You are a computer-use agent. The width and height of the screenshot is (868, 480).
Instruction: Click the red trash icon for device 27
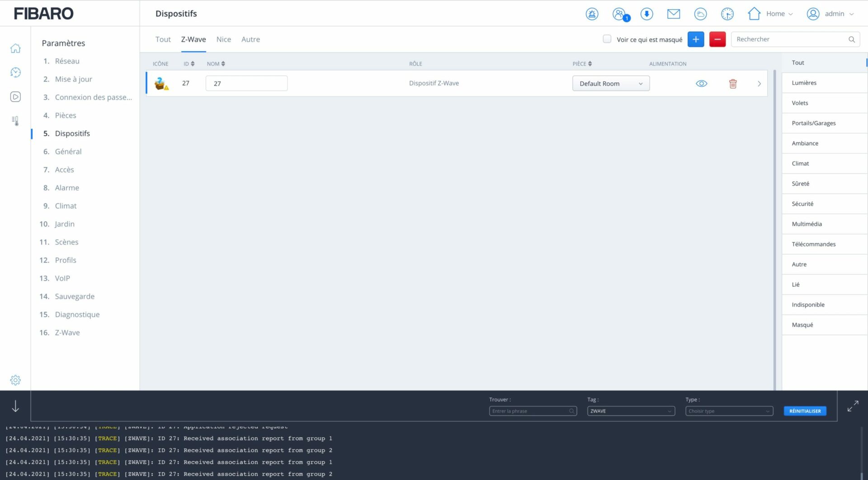coord(733,84)
